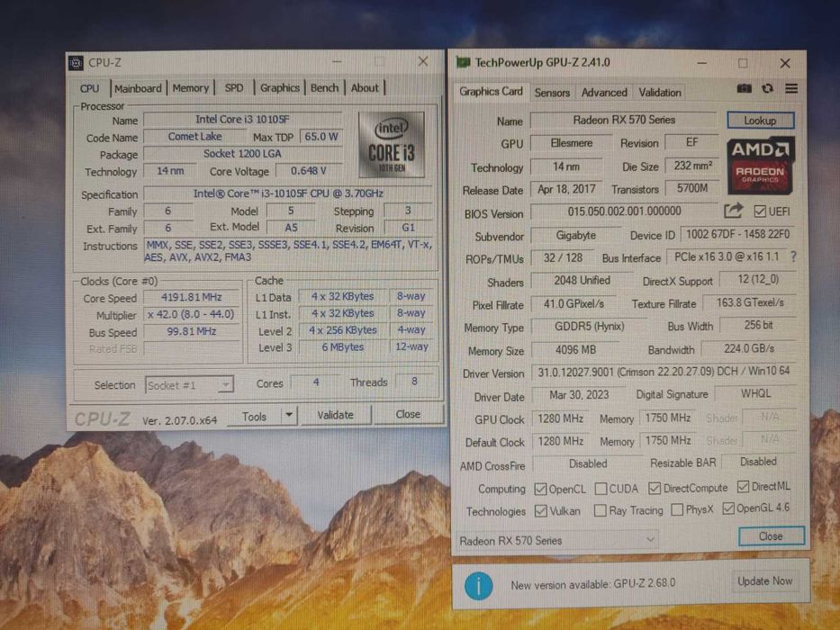The image size is (840, 630).
Task: Click Driver Version field in GPU-Z
Action: point(664,371)
